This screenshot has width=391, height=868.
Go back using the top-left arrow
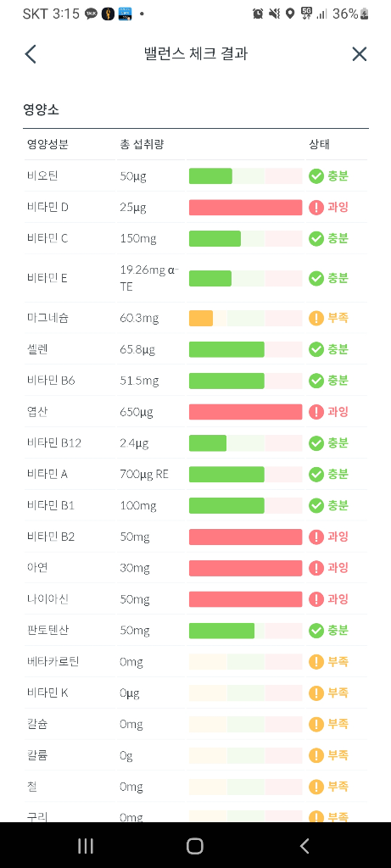pyautogui.click(x=31, y=53)
